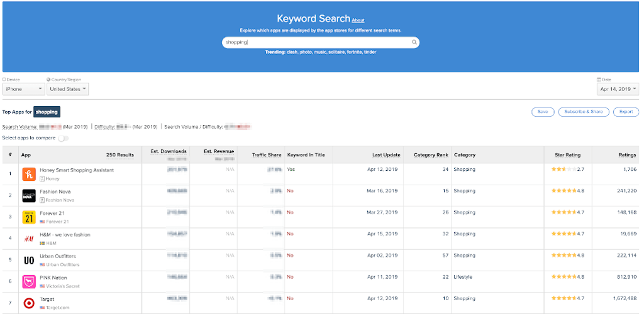Click the Search Volume label

(x=19, y=127)
